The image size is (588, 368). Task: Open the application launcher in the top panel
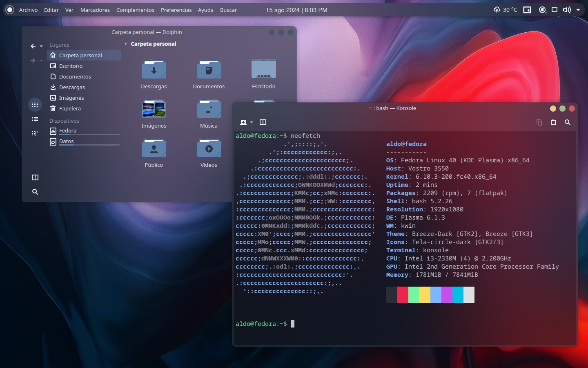point(10,10)
